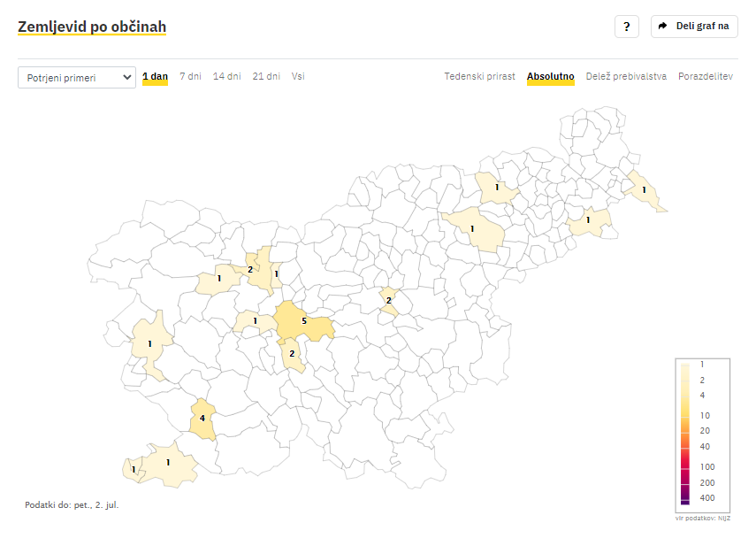Image resolution: width=756 pixels, height=546 pixels.
Task: Select the Absolutno view
Action: coord(550,77)
